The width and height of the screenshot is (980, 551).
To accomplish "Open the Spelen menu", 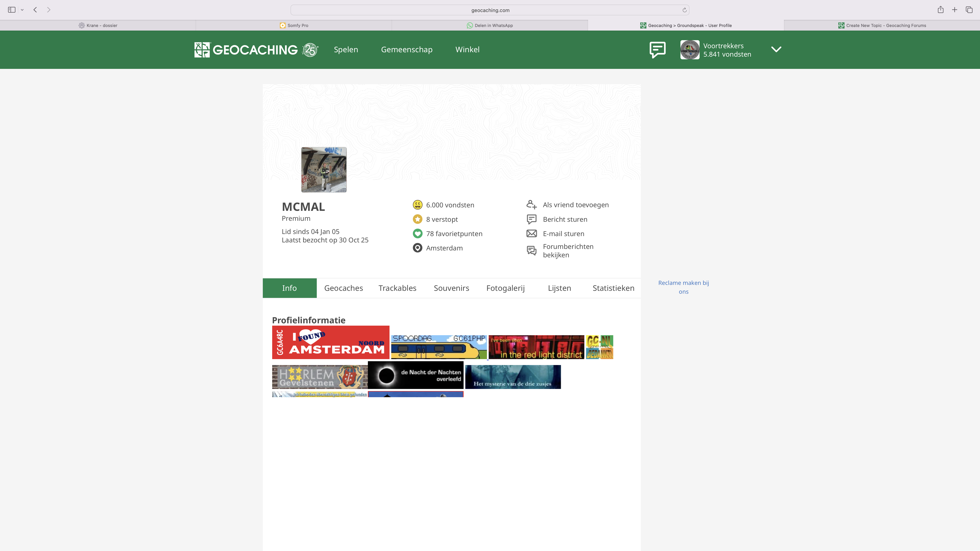I will [x=346, y=49].
